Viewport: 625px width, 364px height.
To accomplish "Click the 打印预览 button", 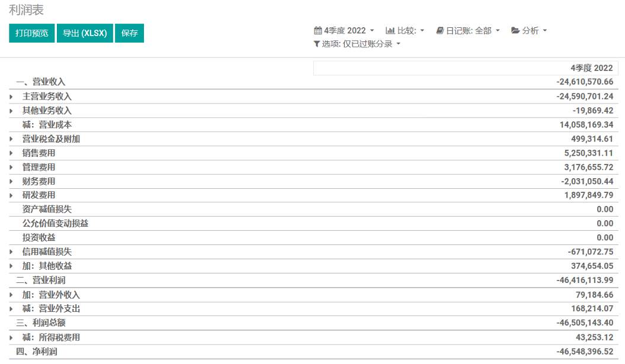I will pos(32,33).
